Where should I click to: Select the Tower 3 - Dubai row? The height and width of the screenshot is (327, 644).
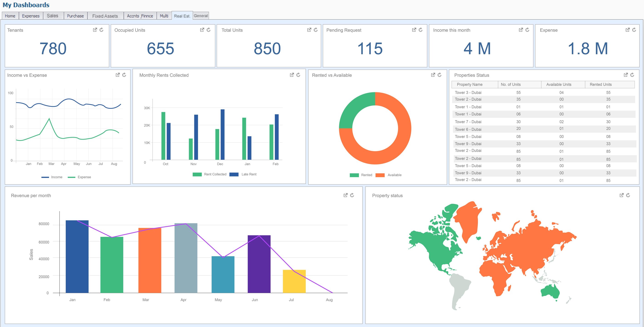[468, 92]
